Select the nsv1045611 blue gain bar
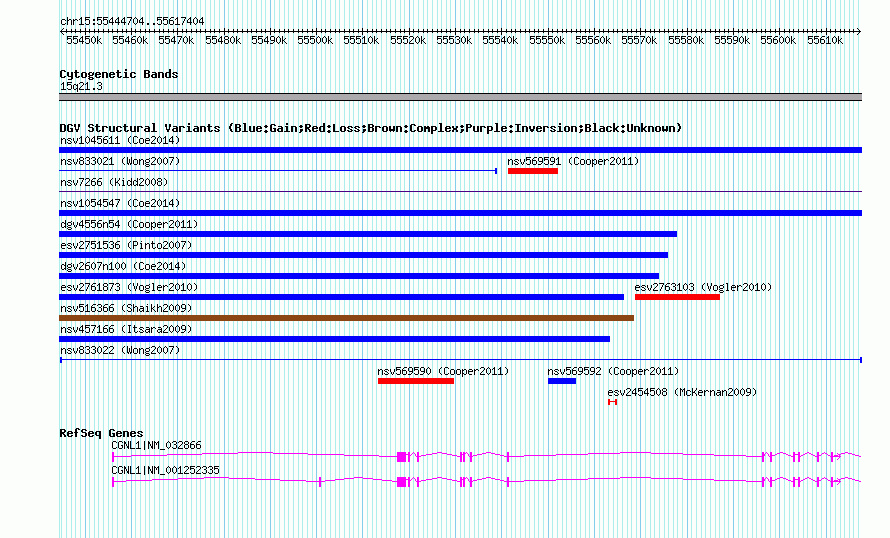The height and width of the screenshot is (538, 890). point(460,150)
